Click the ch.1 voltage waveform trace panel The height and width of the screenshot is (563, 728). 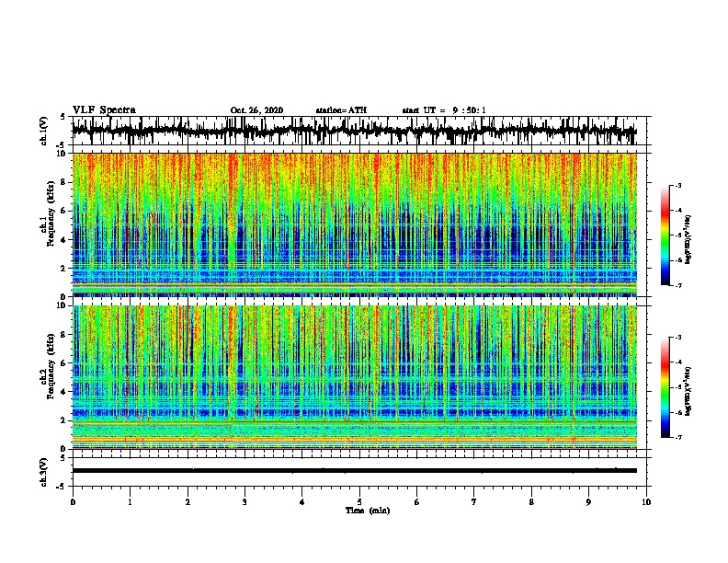pyautogui.click(x=358, y=131)
